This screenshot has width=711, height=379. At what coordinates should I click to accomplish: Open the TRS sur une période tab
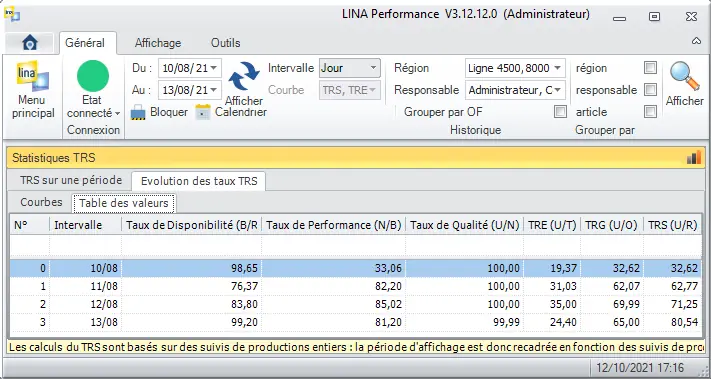71,180
